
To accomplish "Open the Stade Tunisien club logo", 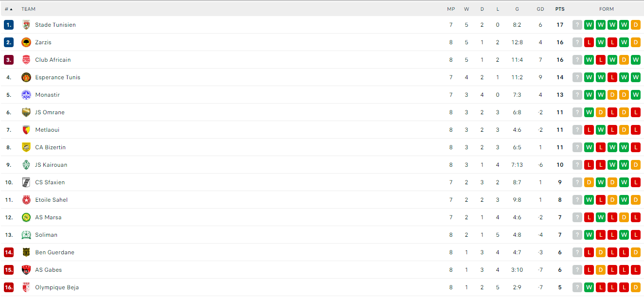I will [x=26, y=25].
